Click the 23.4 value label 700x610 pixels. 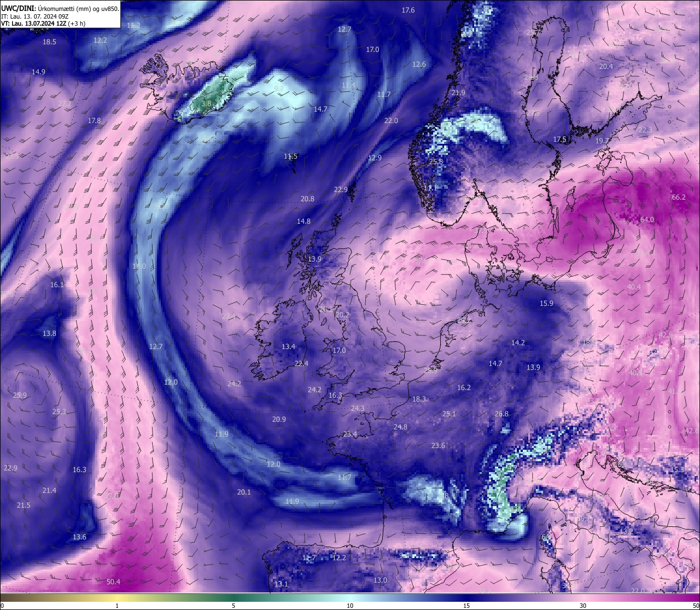coord(350,434)
